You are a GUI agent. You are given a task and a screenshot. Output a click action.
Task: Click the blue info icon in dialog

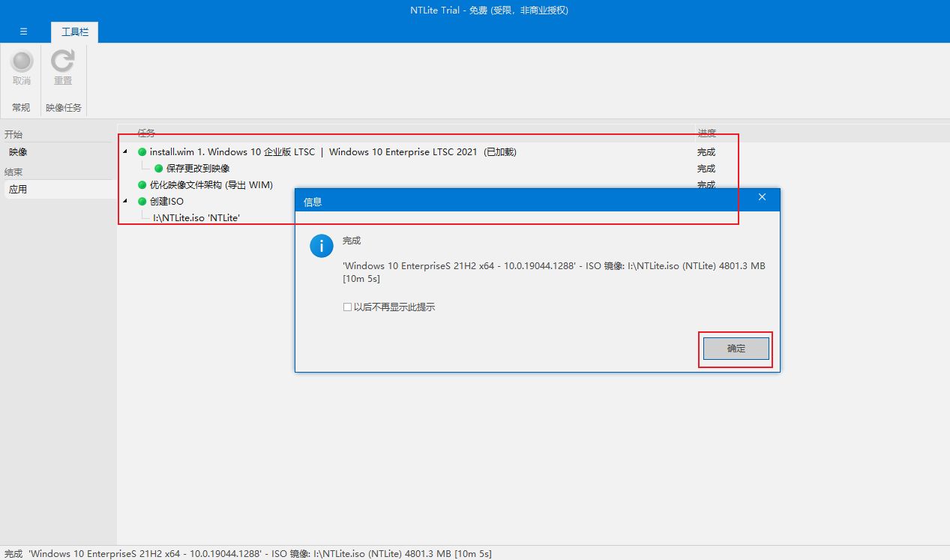322,246
